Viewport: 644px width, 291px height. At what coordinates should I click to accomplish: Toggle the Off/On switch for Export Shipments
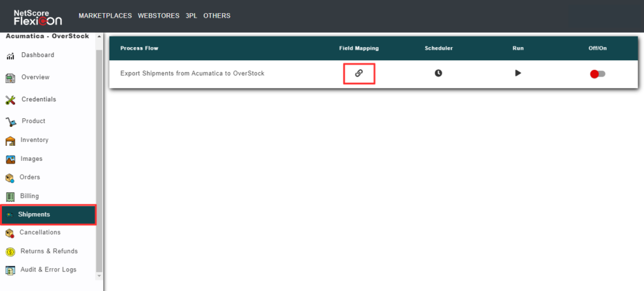(597, 74)
